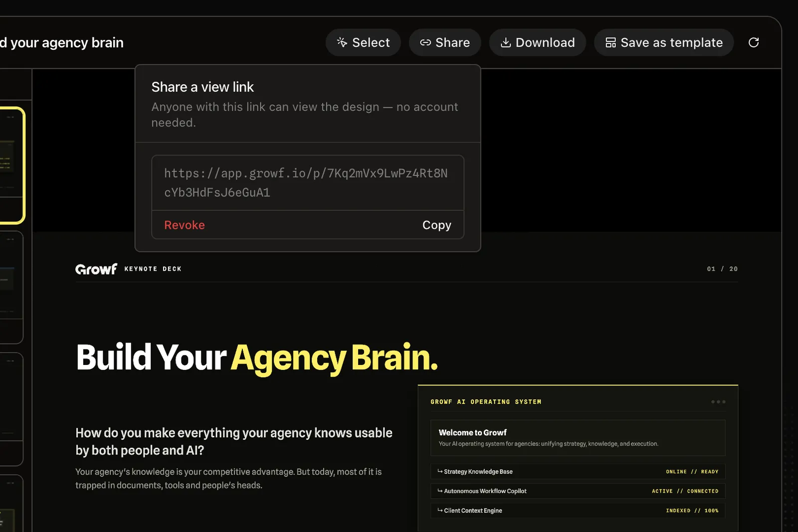Click the 'GROWF AI OPERATING SYSTEM' panel title
The height and width of the screenshot is (532, 798).
(486, 402)
